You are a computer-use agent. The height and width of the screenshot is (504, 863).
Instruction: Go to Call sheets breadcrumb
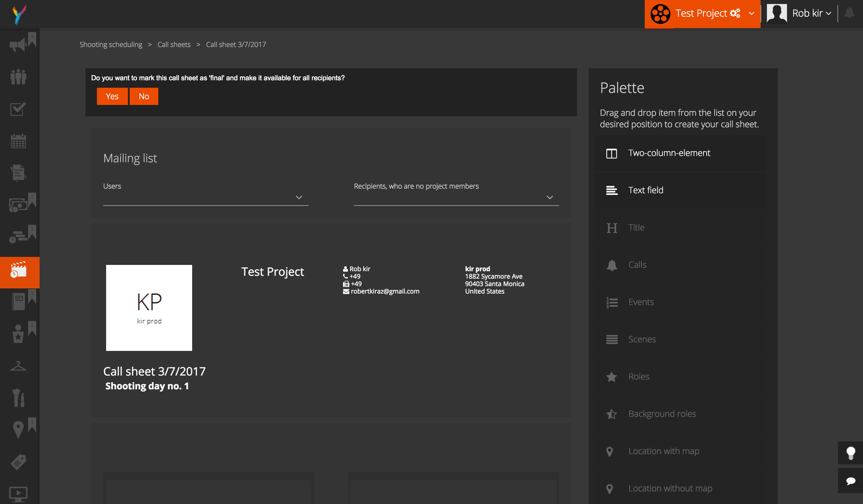click(x=174, y=44)
